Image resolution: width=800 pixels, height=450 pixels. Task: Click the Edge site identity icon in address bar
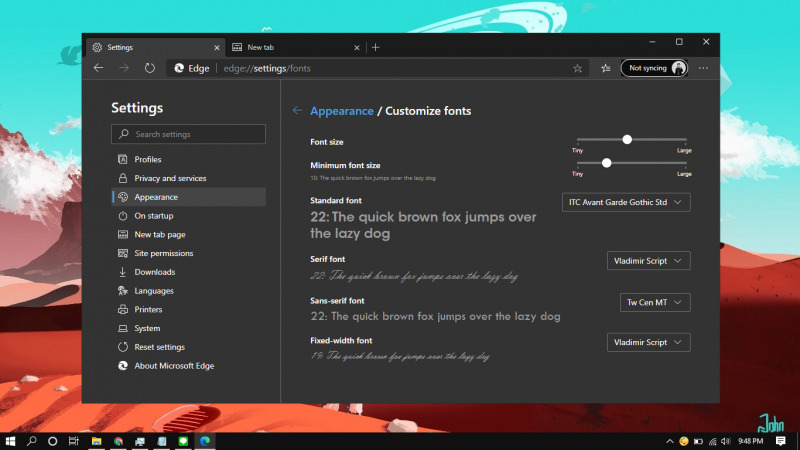coord(179,68)
